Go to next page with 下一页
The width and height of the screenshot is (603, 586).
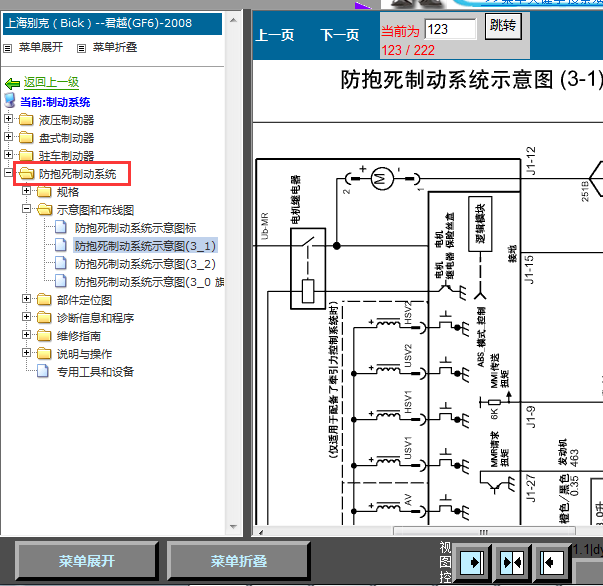340,35
